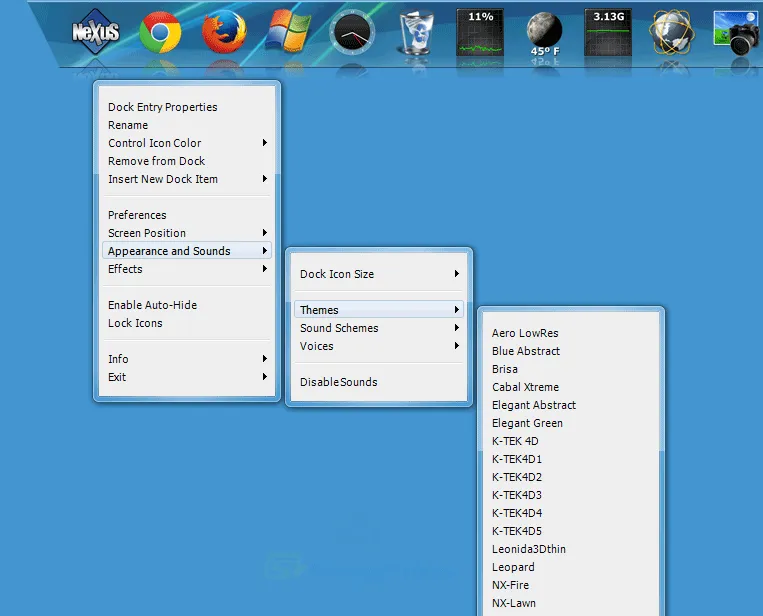The width and height of the screenshot is (763, 616).
Task: Click the Nexus logo dock icon
Action: 96,32
